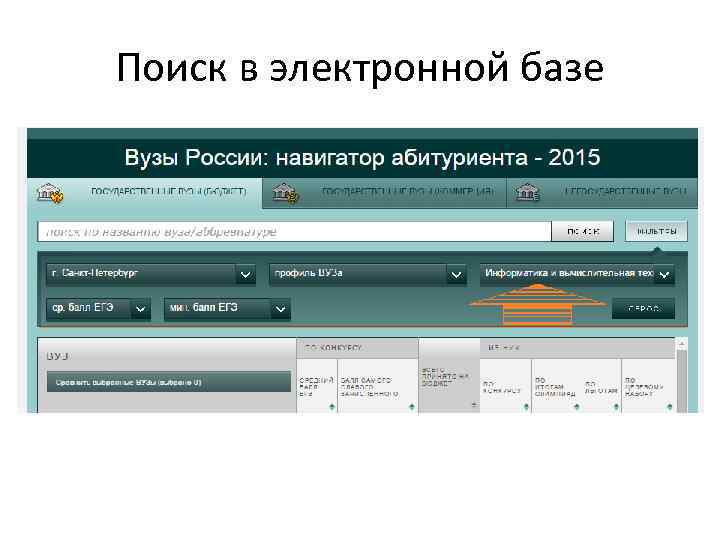Sort by по итогам олимпиад column arrow
Screen dimensions: 720x540
pos(577,407)
